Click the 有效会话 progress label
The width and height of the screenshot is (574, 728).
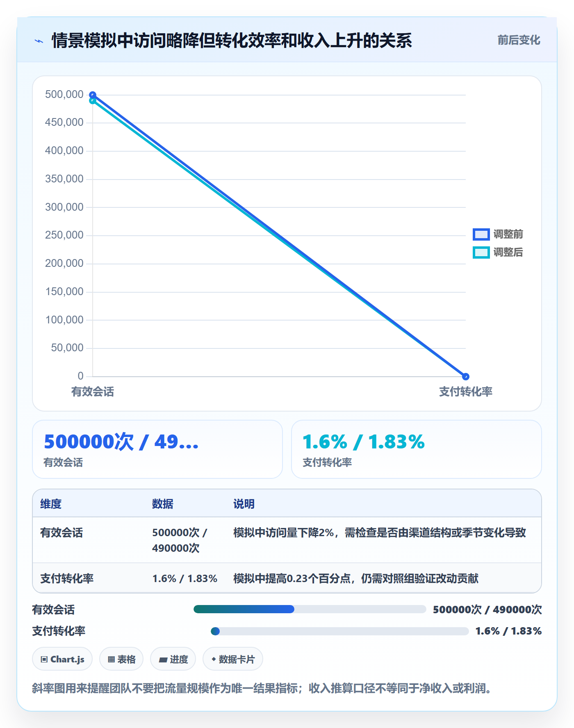[x=53, y=610]
